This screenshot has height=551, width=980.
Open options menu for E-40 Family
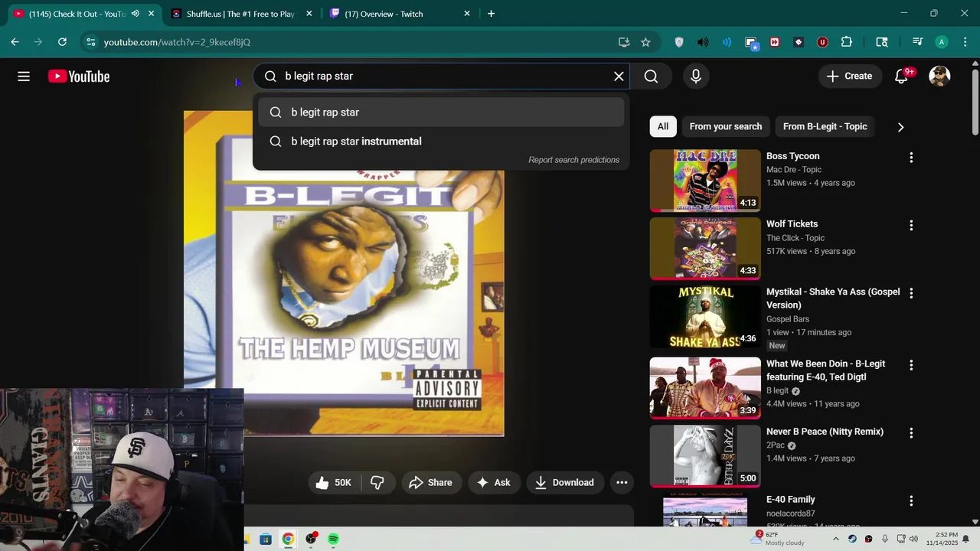[x=911, y=501]
